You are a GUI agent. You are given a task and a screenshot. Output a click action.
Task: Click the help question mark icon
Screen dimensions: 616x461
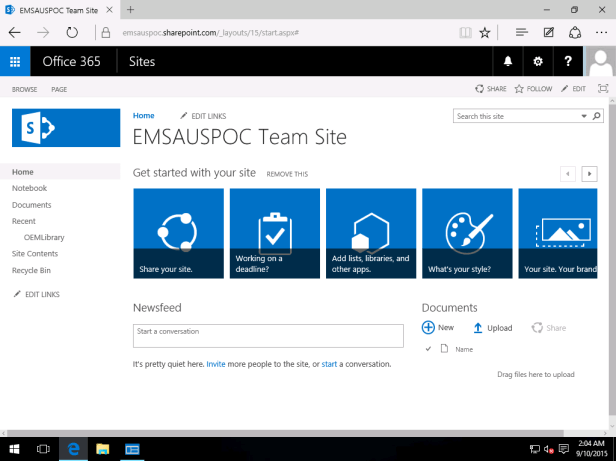[x=568, y=62]
